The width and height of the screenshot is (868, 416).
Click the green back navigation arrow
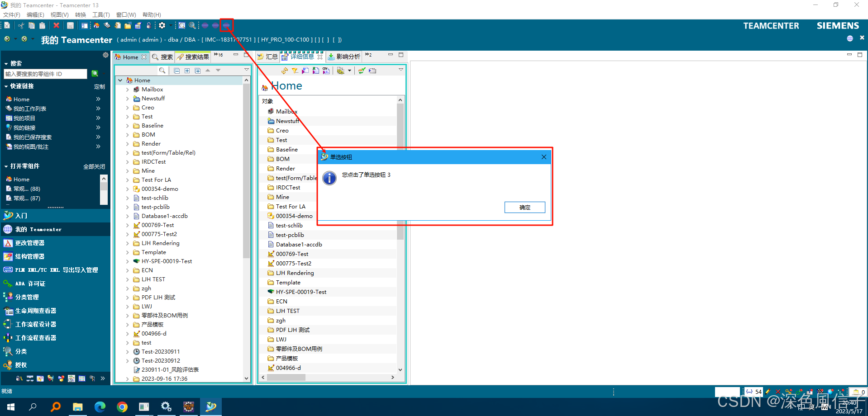pyautogui.click(x=7, y=39)
